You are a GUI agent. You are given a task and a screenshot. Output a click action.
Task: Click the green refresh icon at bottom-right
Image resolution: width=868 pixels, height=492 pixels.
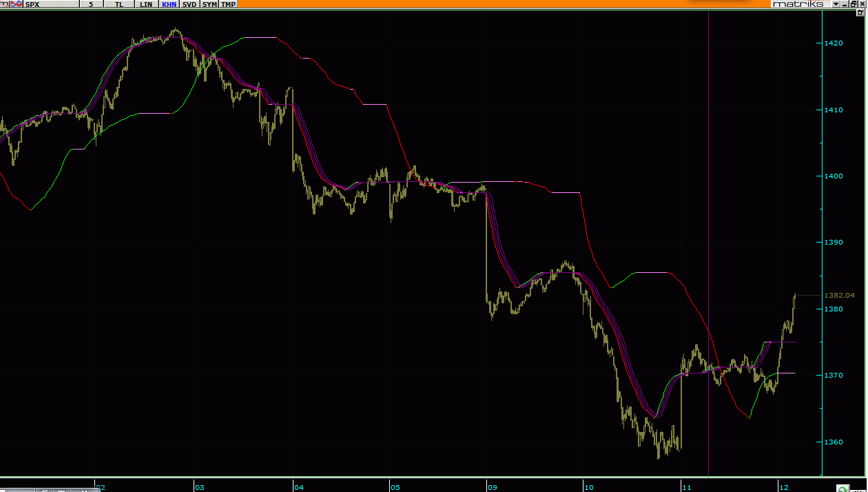843,488
